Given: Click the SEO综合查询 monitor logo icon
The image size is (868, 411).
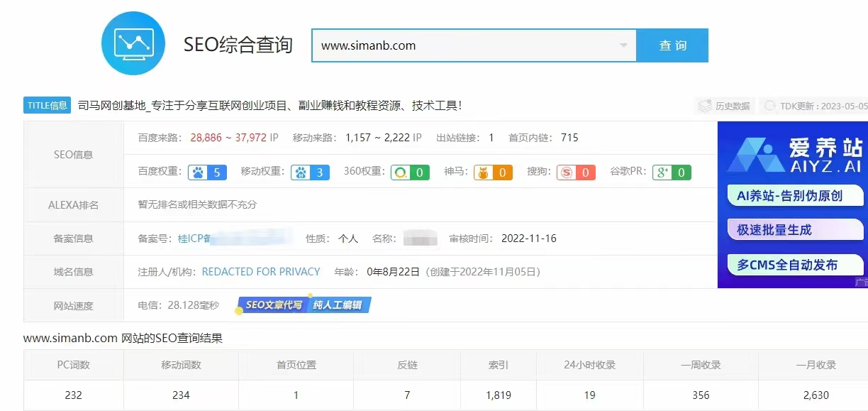Looking at the screenshot, I should 133,43.
